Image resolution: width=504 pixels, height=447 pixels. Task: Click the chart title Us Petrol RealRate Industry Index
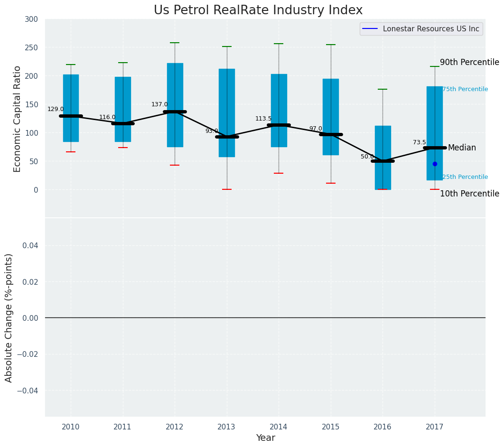pyautogui.click(x=258, y=10)
